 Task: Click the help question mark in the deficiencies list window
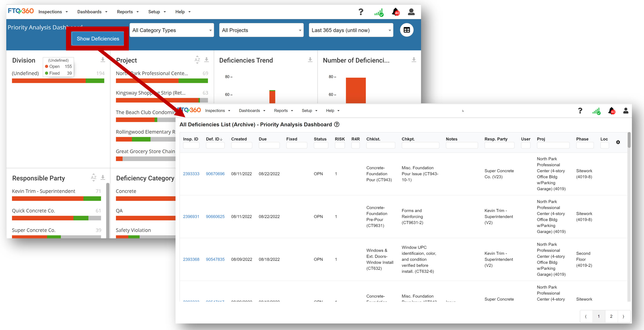tap(580, 111)
